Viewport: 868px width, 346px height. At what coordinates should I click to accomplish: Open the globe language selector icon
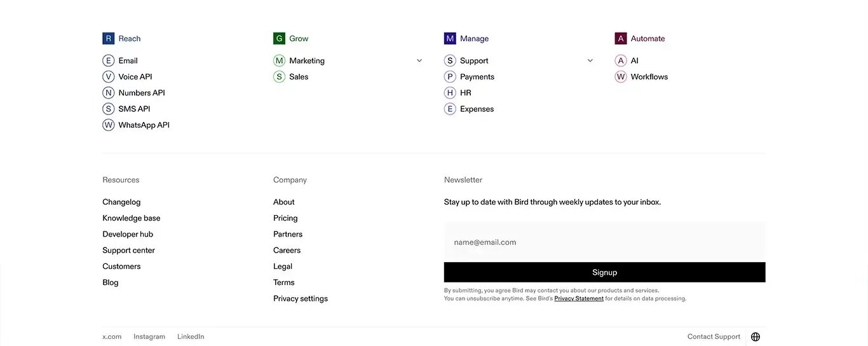(756, 337)
